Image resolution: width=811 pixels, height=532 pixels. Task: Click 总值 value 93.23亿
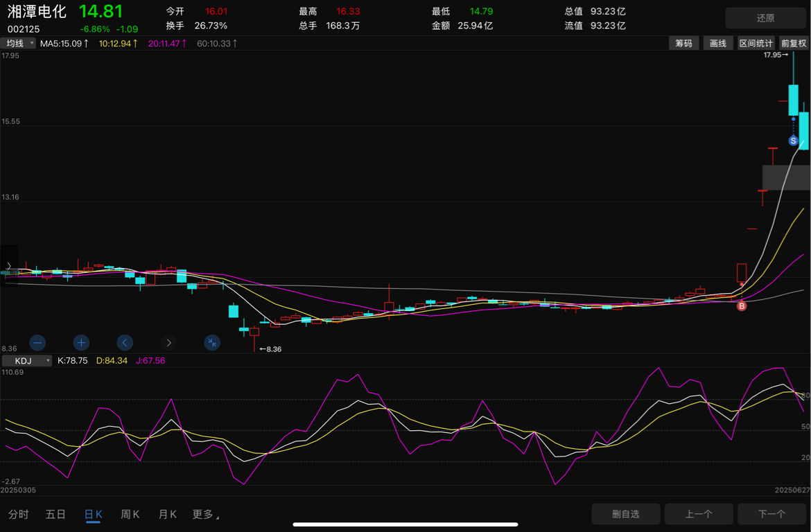609,11
